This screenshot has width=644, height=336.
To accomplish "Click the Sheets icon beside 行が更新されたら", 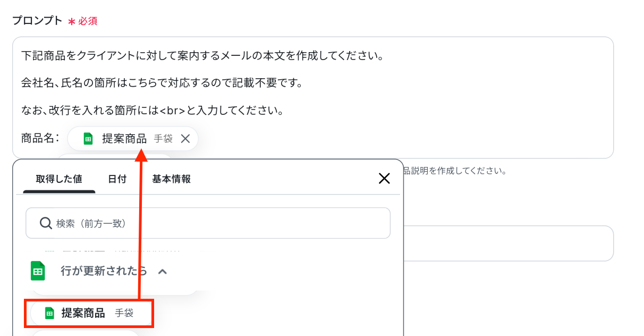I will click(38, 271).
